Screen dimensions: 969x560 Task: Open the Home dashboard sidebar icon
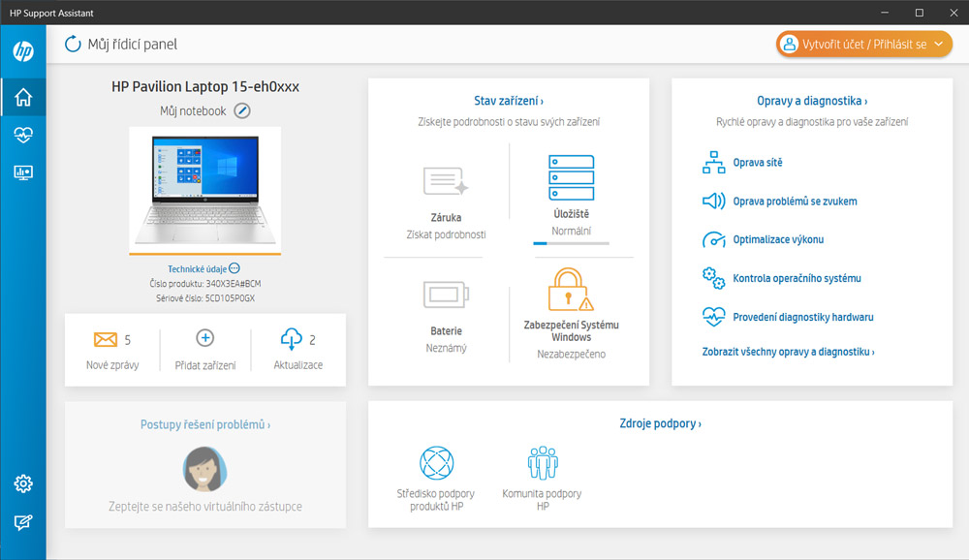pos(23,97)
